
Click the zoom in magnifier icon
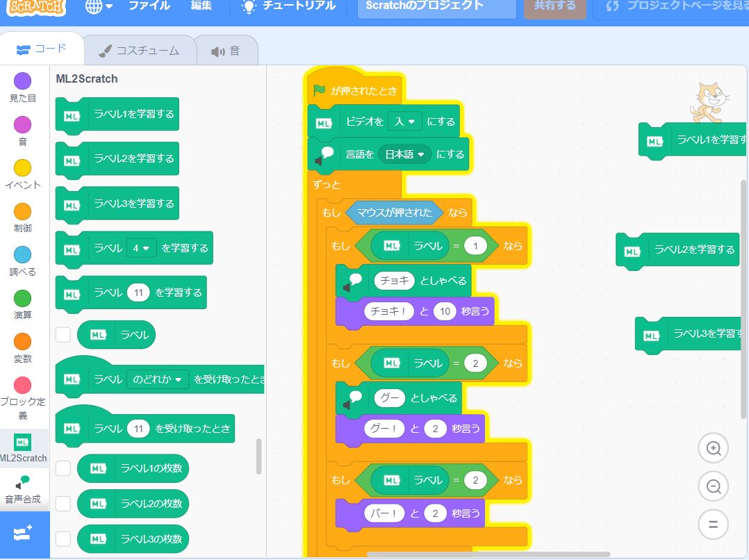pos(713,448)
